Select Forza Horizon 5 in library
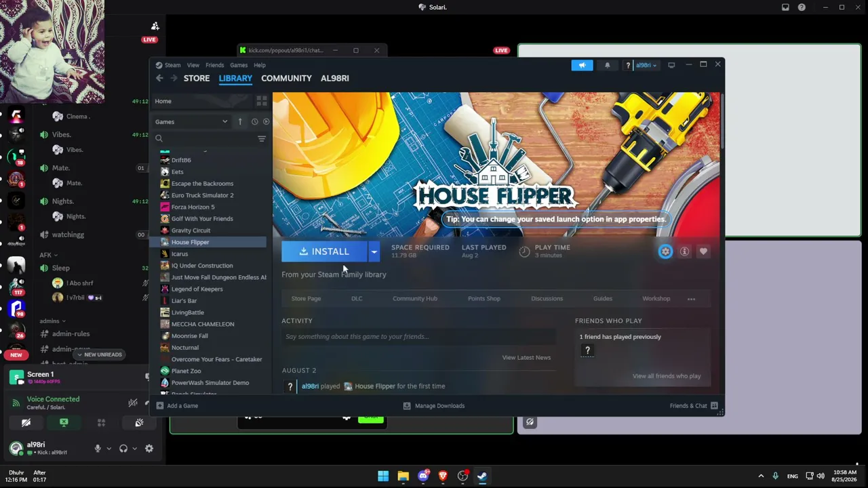The height and width of the screenshot is (488, 868). point(193,207)
